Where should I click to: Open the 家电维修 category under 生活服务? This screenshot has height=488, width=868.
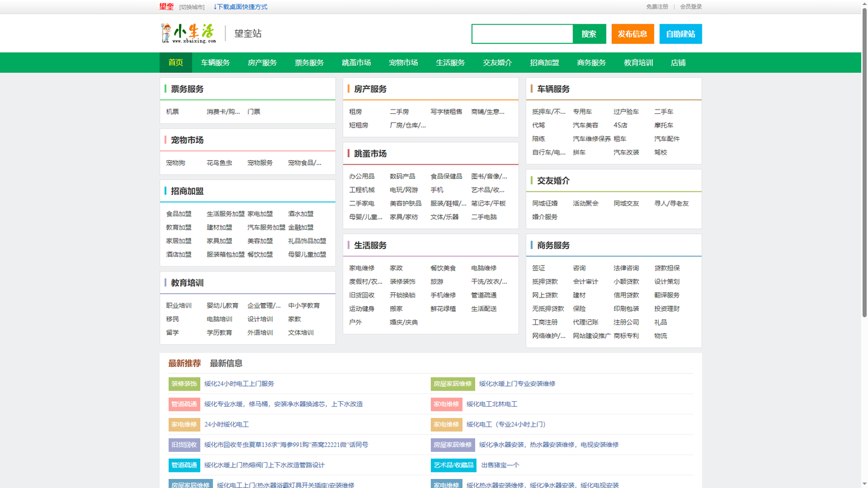pos(362,268)
